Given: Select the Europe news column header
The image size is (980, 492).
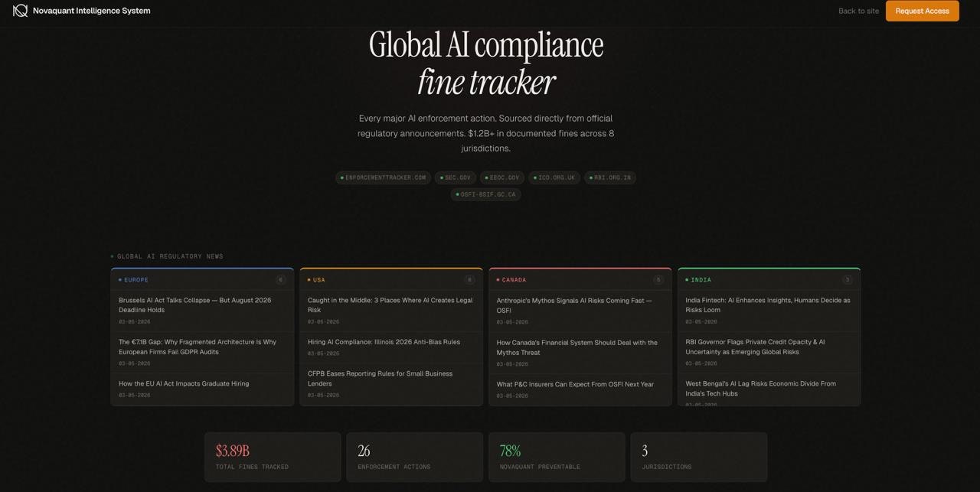Looking at the screenshot, I should 202,280.
